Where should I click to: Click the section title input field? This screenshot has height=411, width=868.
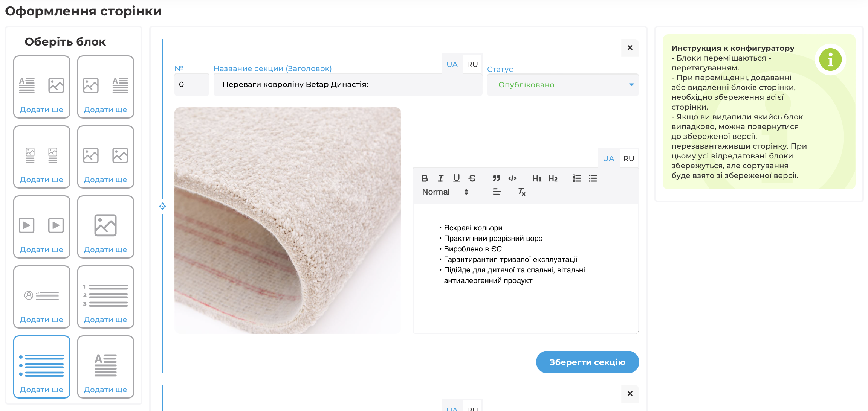348,84
